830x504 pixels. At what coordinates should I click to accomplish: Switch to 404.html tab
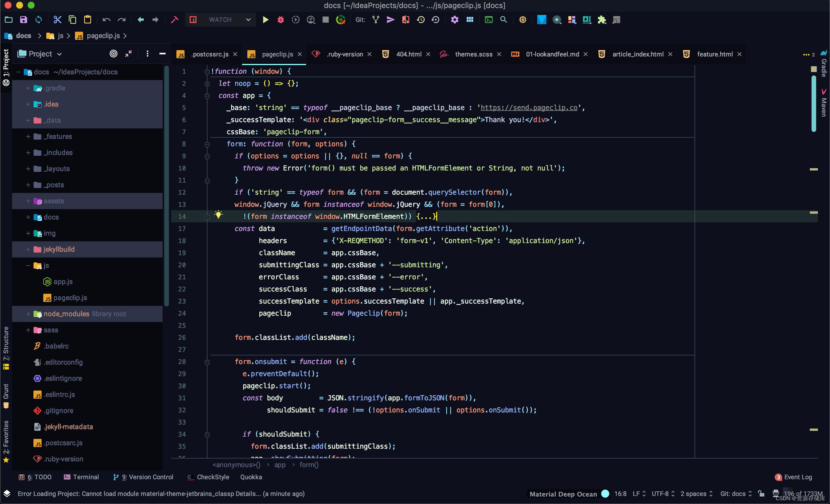point(406,54)
